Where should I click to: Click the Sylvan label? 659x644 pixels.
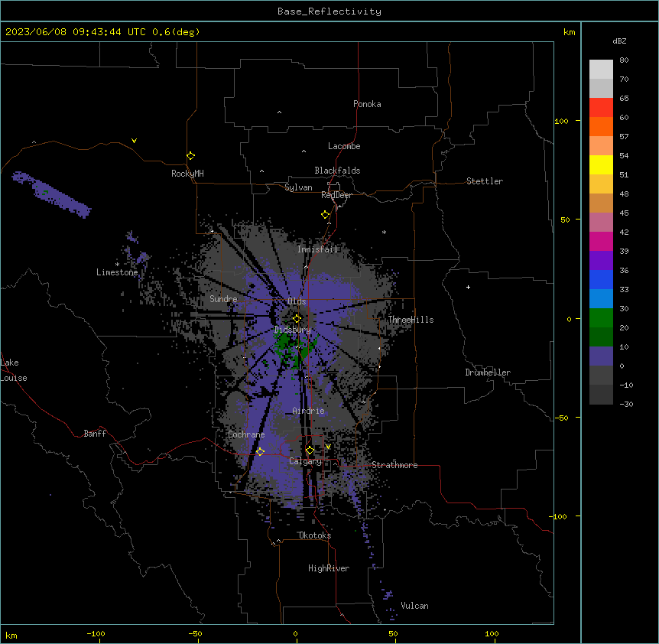pyautogui.click(x=298, y=187)
